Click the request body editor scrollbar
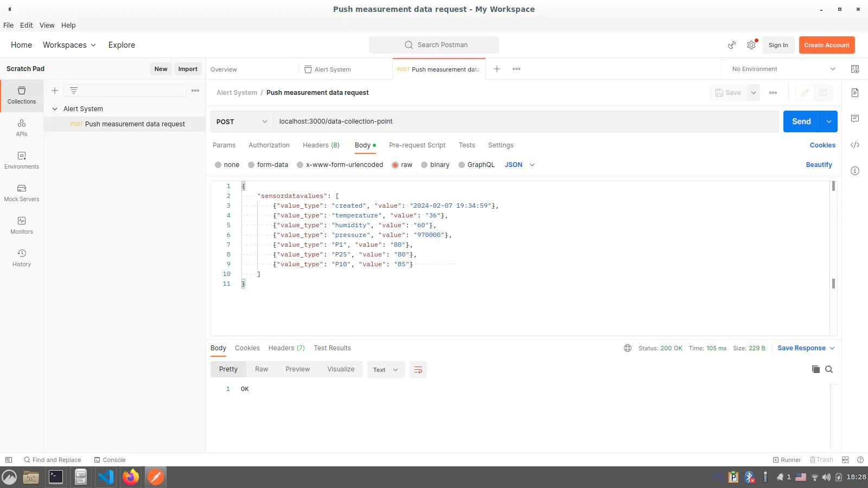The image size is (868, 488). coord(833,258)
